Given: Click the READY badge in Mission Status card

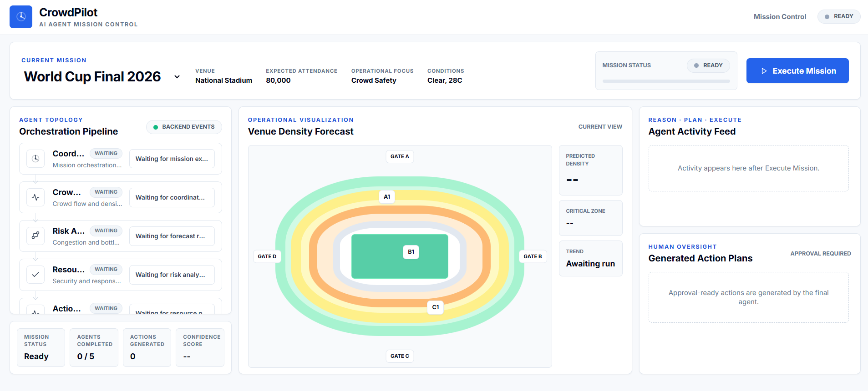Looking at the screenshot, I should pyautogui.click(x=708, y=65).
